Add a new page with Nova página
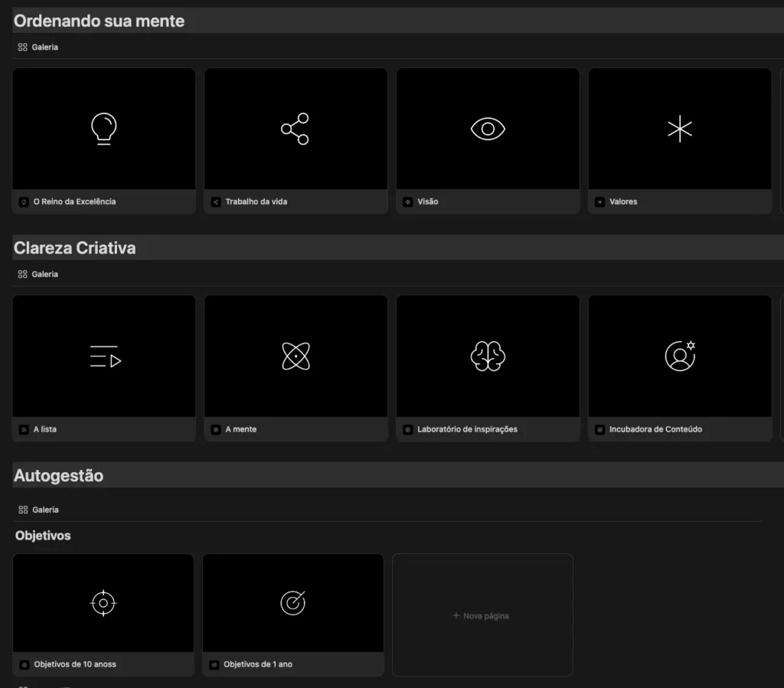The width and height of the screenshot is (784, 688). 482,615
